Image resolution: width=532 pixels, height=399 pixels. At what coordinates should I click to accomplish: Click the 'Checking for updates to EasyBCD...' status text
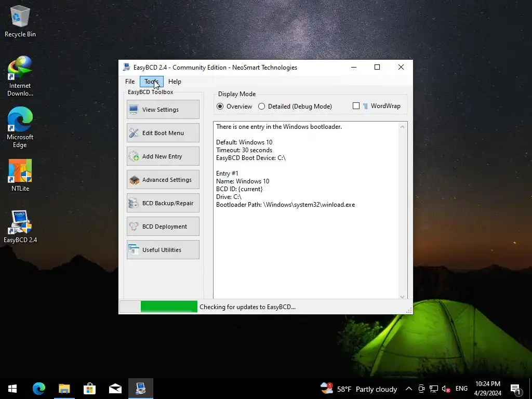click(247, 307)
